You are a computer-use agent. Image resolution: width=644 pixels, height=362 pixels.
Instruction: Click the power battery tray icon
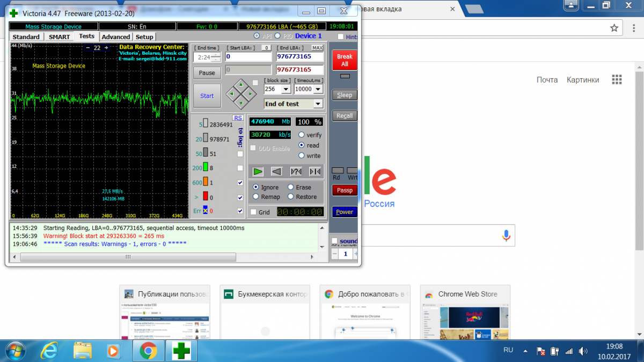(555, 351)
